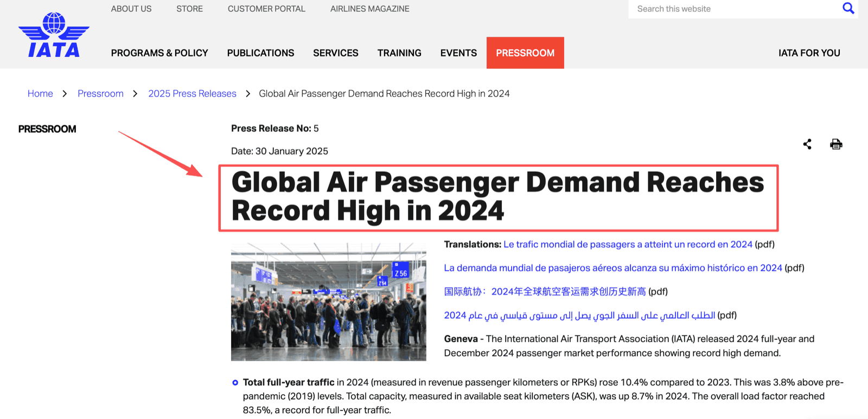The width and height of the screenshot is (868, 419).
Task: Open 2025 Press Releases breadcrumb
Action: pos(192,94)
